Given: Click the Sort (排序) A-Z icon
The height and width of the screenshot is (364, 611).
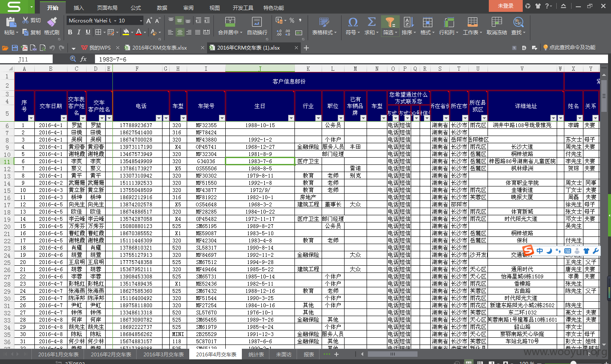Looking at the screenshot, I should tap(408, 22).
